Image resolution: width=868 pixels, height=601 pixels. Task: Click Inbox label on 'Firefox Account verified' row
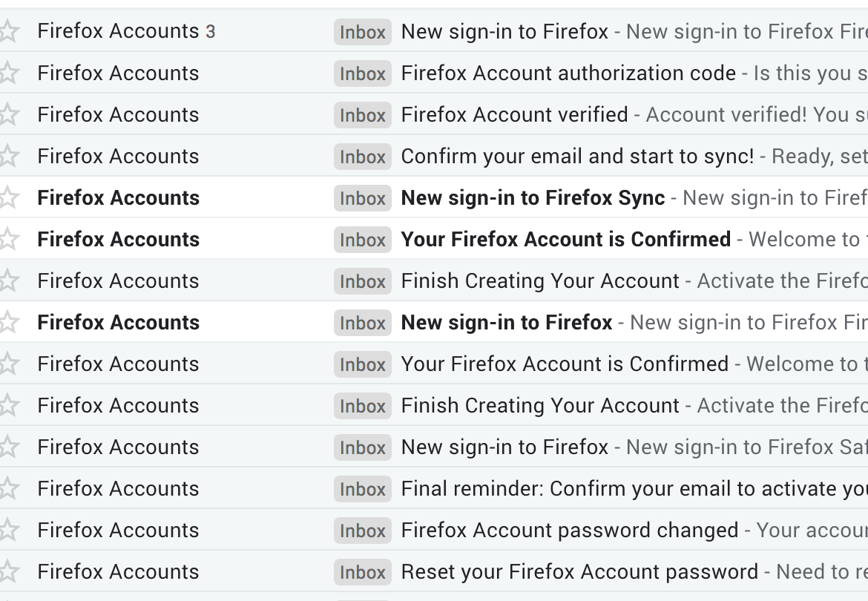coord(363,115)
